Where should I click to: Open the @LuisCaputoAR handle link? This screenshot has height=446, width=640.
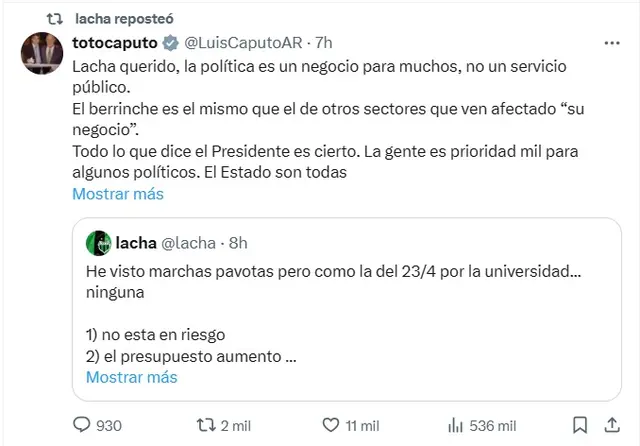pos(243,43)
